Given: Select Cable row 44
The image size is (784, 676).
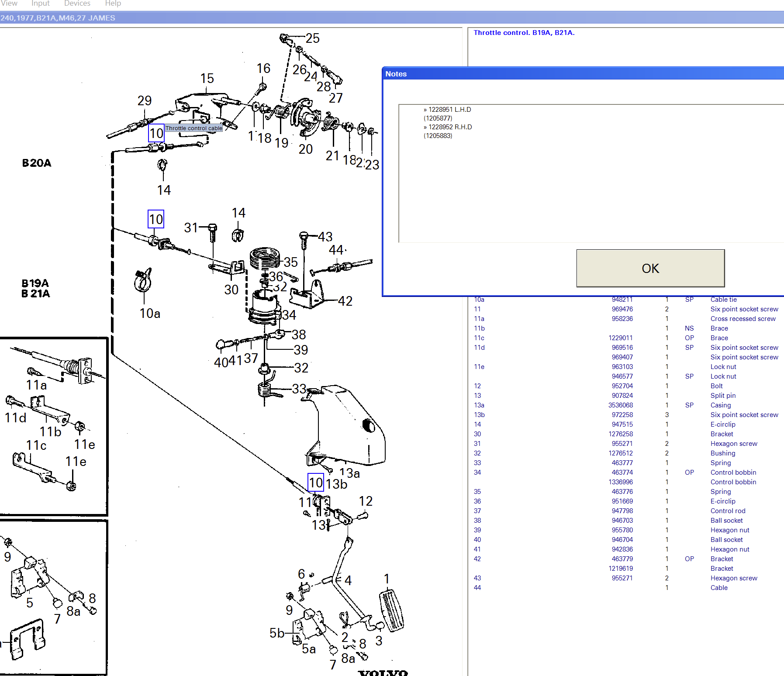Looking at the screenshot, I should click(x=626, y=588).
